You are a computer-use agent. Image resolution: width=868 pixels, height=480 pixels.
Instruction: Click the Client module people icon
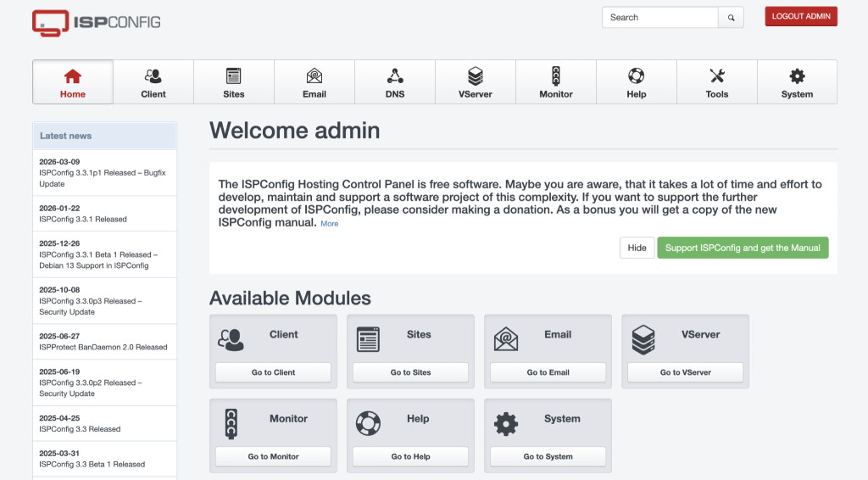tap(231, 339)
